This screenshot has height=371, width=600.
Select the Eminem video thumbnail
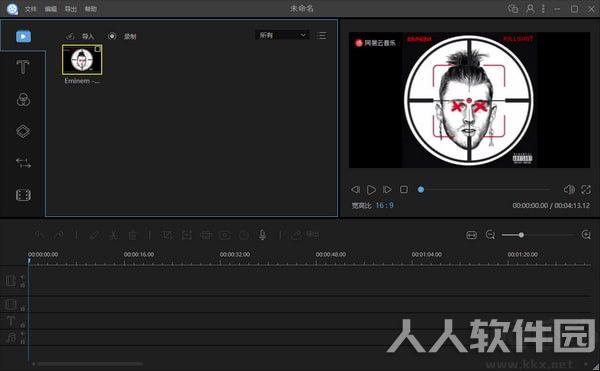click(x=82, y=59)
